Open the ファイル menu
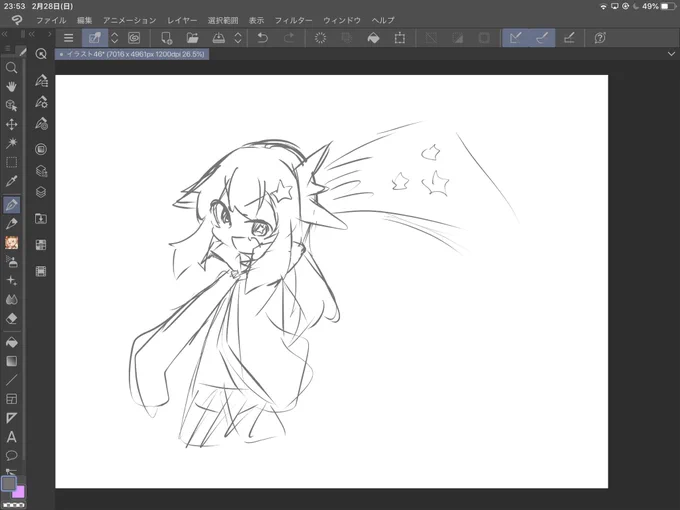 coord(51,20)
